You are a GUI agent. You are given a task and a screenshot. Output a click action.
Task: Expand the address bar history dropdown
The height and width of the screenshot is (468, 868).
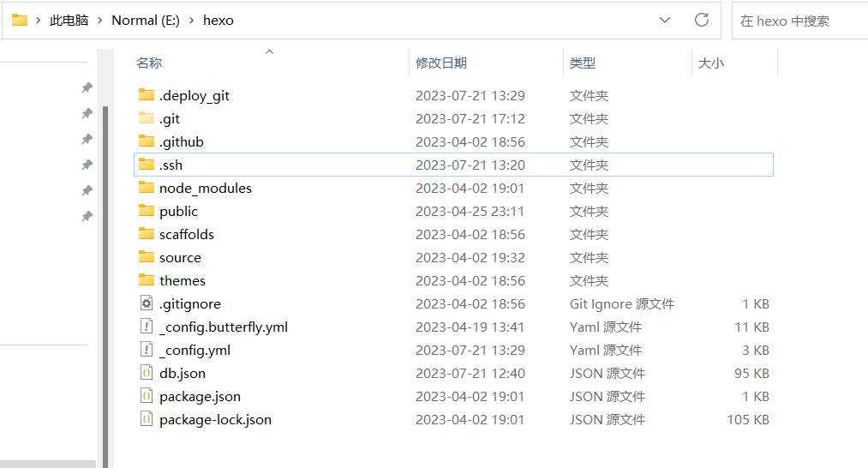click(x=665, y=20)
